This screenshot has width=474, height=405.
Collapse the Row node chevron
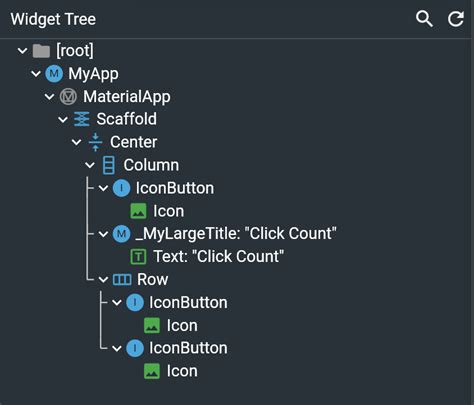103,280
